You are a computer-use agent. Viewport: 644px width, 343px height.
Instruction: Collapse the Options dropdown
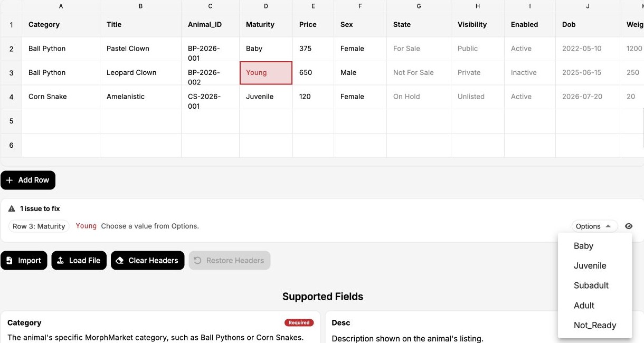coord(594,226)
